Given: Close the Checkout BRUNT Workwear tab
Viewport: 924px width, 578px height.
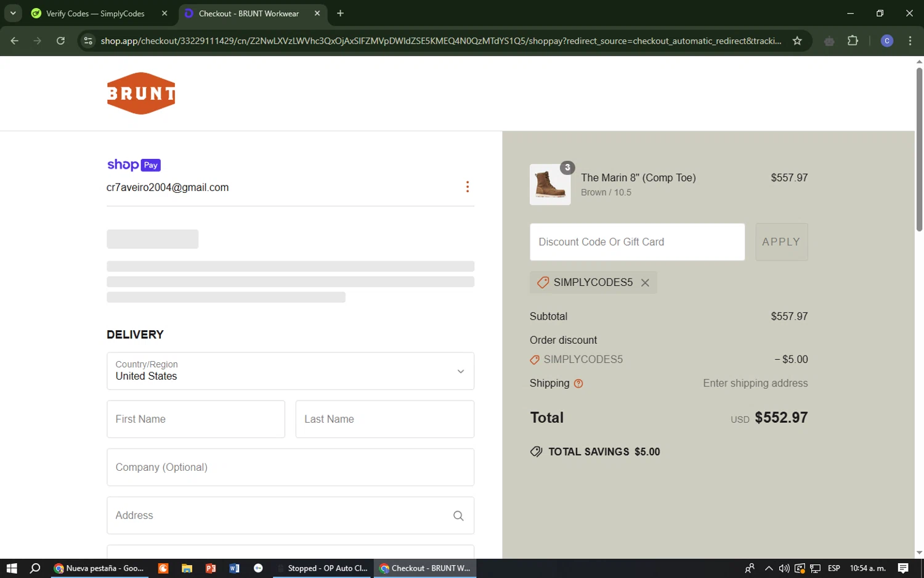Looking at the screenshot, I should coord(317,13).
